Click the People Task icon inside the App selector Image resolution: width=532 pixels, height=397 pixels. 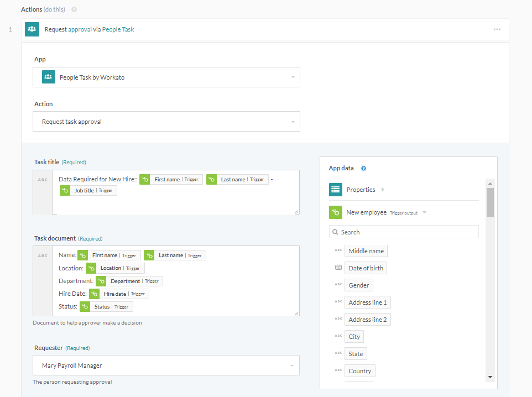48,77
